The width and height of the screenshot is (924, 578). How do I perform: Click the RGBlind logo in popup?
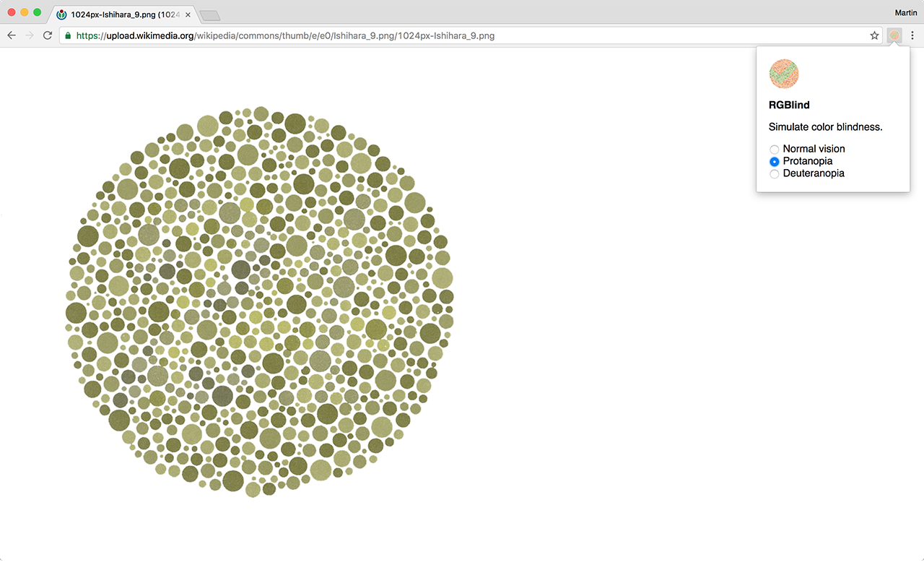click(784, 74)
